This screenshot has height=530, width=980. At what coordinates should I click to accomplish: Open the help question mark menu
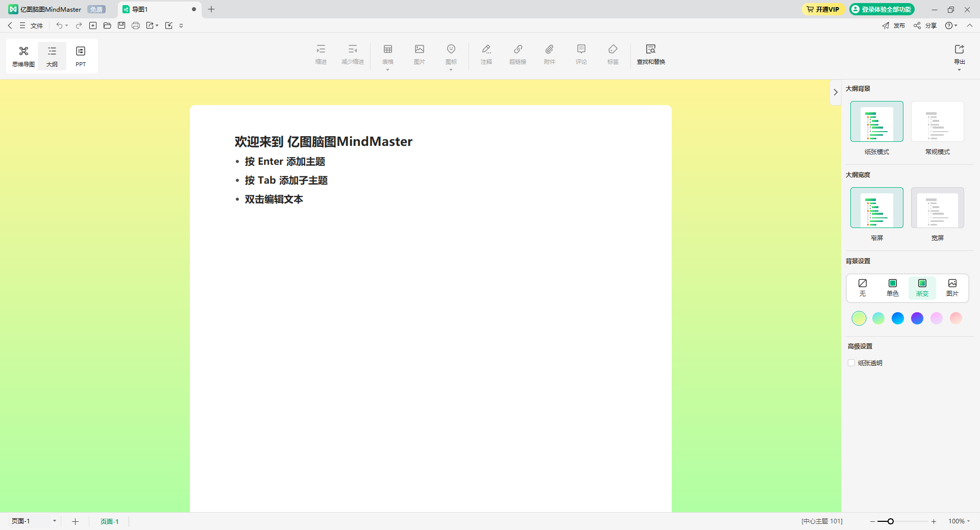pos(951,26)
